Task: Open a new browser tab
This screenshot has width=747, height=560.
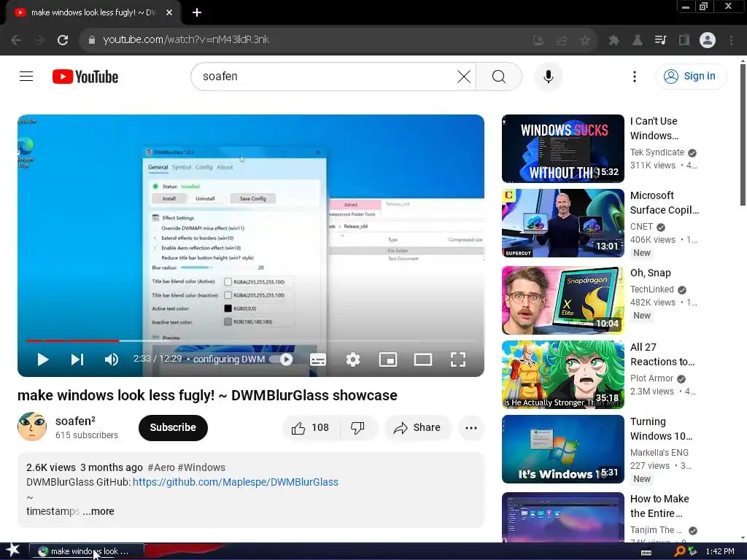Action: 197,13
